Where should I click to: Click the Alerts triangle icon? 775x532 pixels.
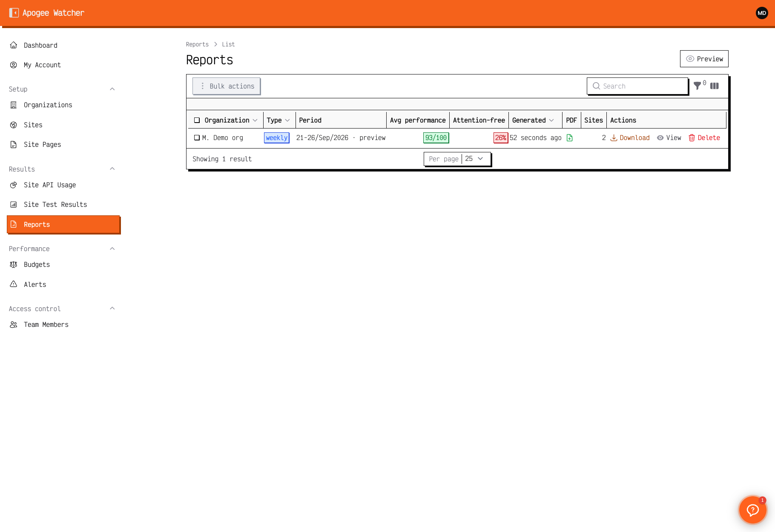click(x=14, y=284)
